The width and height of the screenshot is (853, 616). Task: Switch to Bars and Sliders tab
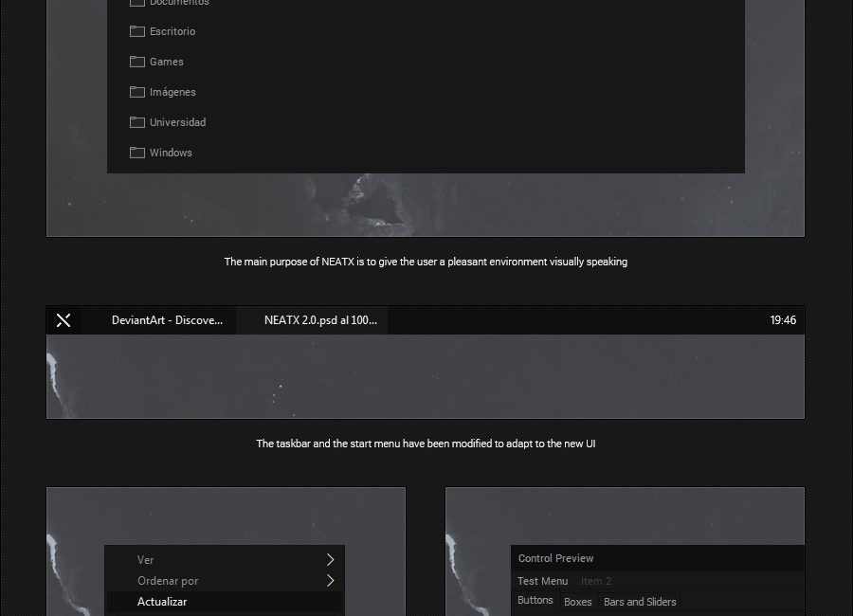click(x=640, y=602)
